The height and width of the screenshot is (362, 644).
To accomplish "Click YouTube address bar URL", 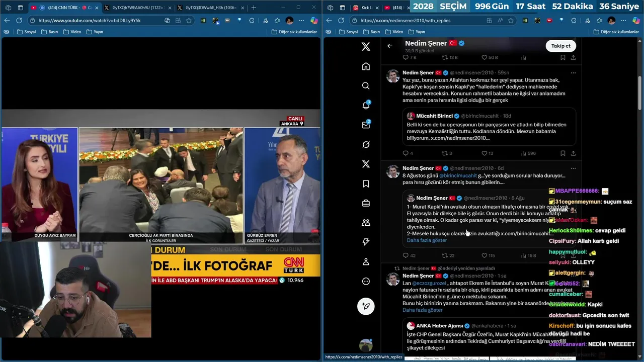I will 89,21.
